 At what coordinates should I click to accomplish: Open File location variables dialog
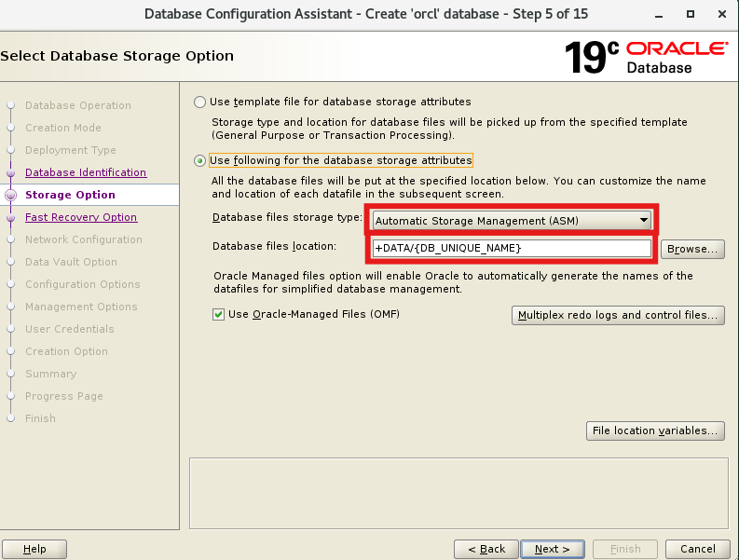click(x=655, y=430)
